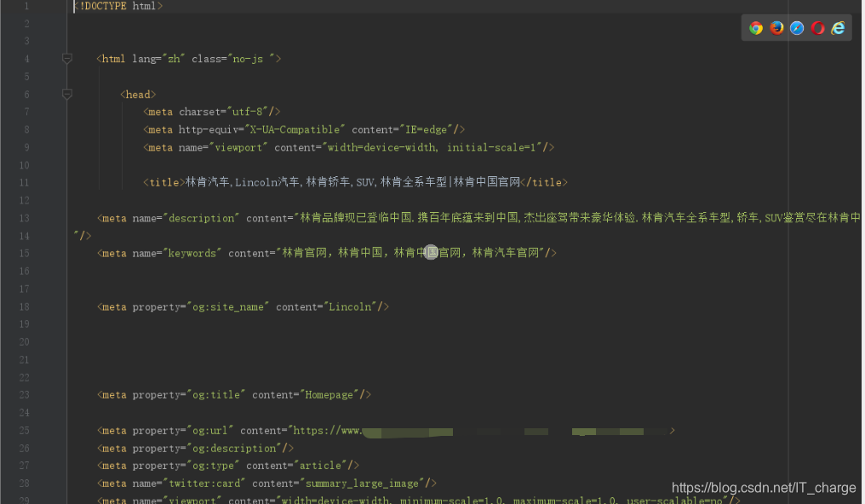865x504 pixels.
Task: Click the meta charset="utf-8" line
Action: pos(212,112)
